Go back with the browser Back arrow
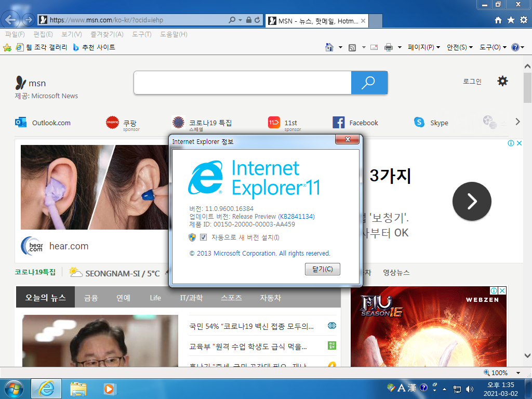532x399 pixels. coord(10,20)
